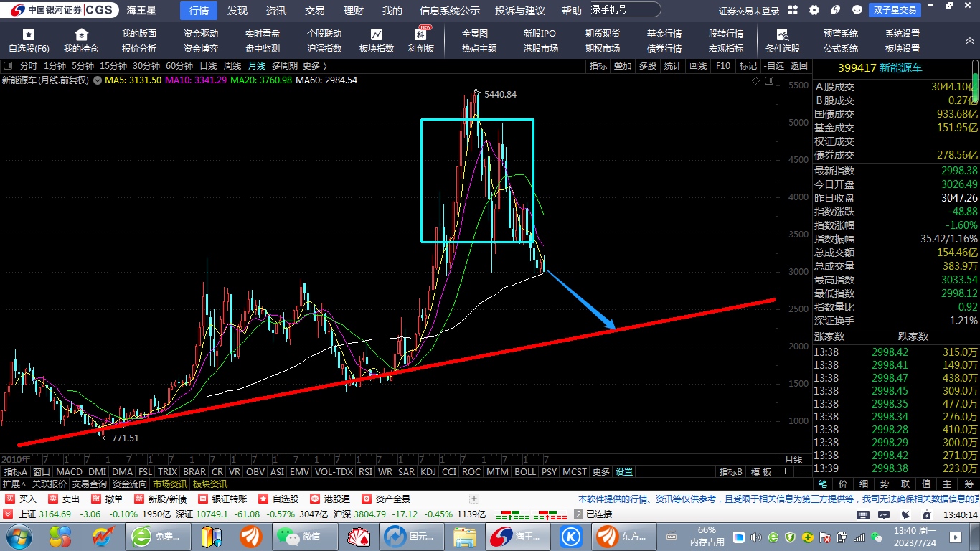
Task: Toggle the 画线 drawing tool
Action: (x=698, y=66)
